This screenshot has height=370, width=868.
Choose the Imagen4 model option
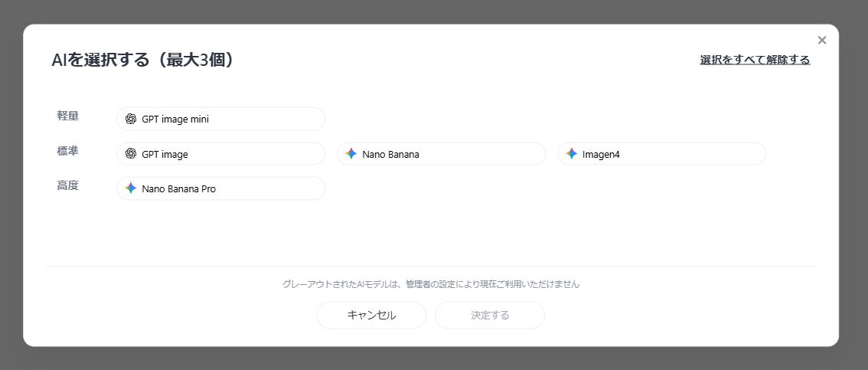[661, 154]
